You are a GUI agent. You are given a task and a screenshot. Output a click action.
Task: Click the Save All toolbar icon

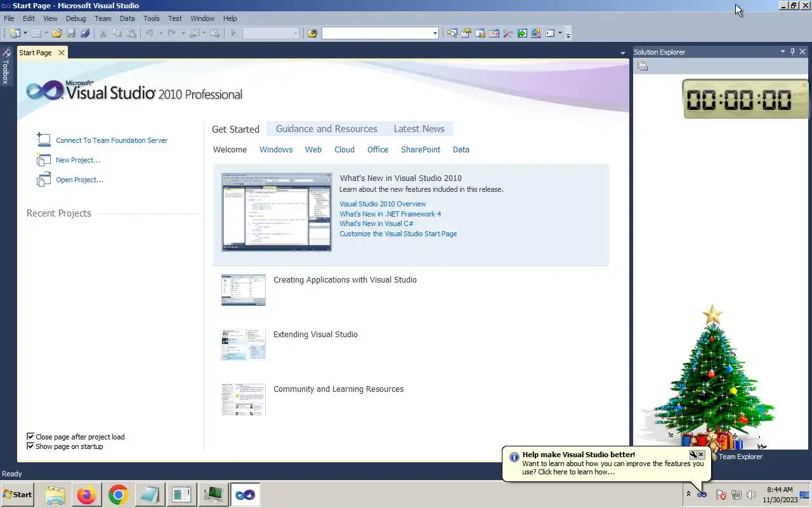click(x=84, y=33)
